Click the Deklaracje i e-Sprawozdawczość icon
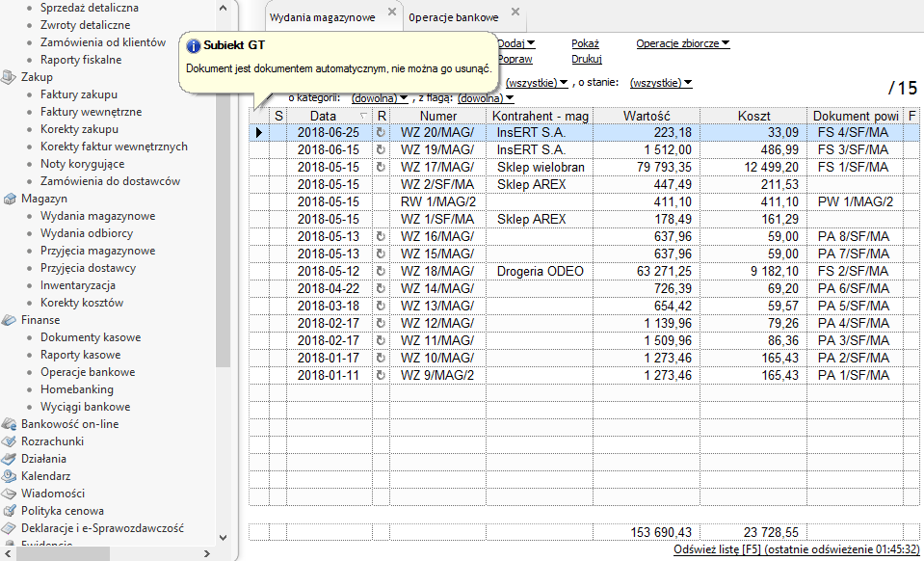Image resolution: width=924 pixels, height=561 pixels. coord(10,528)
